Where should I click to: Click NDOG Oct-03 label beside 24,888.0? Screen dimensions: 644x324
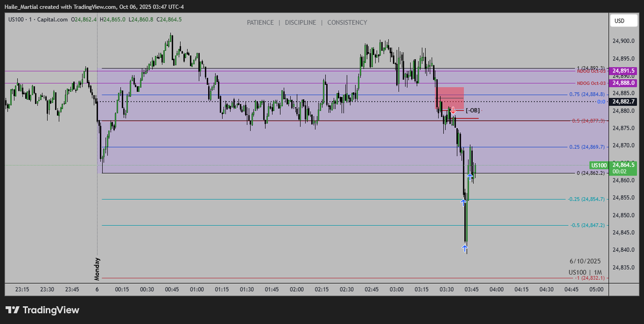click(591, 83)
